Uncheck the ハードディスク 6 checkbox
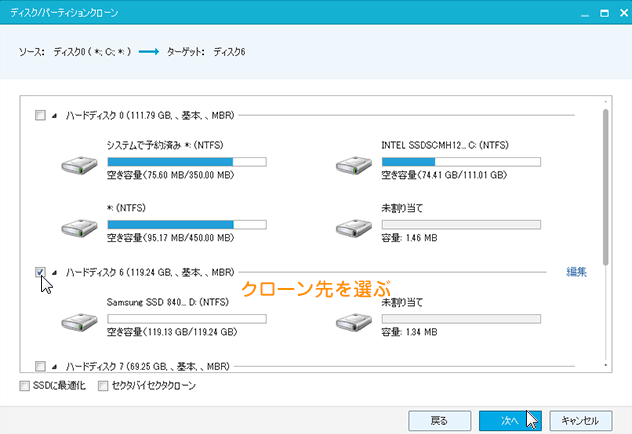Viewport: 632px width, 434px height. (40, 272)
